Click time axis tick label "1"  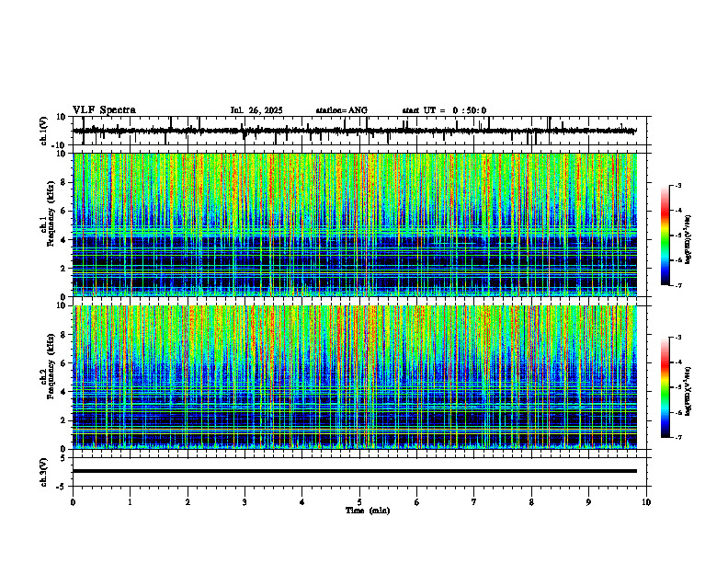click(x=130, y=502)
